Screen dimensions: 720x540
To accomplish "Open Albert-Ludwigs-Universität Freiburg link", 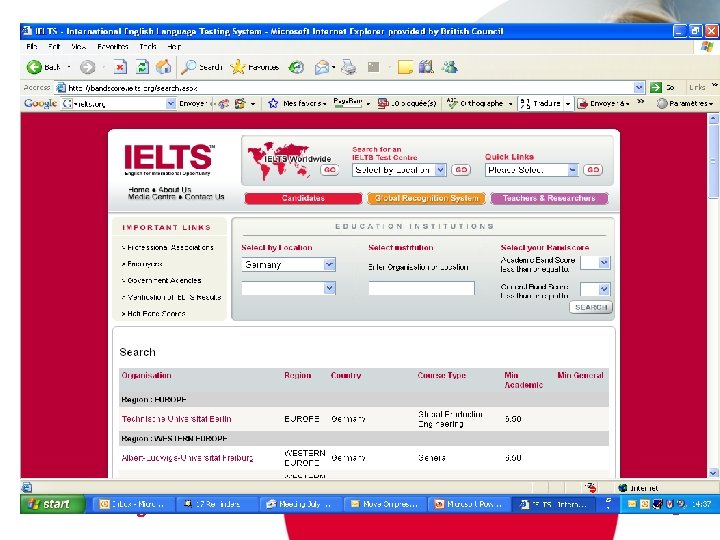I will (187, 458).
